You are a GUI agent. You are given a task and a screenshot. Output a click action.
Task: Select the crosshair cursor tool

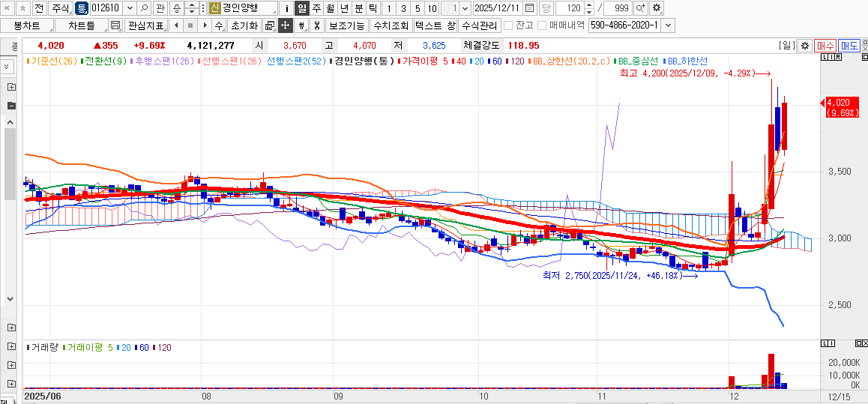point(285,25)
